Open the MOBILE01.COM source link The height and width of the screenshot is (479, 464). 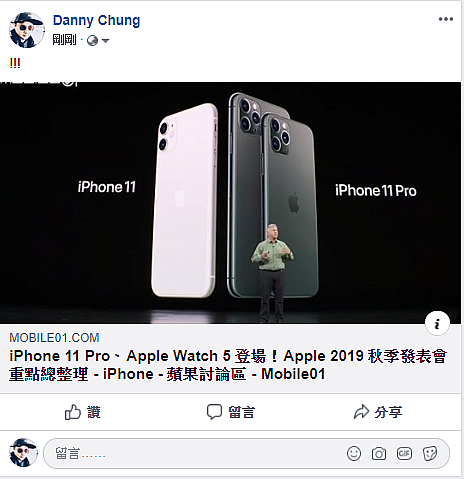54,338
